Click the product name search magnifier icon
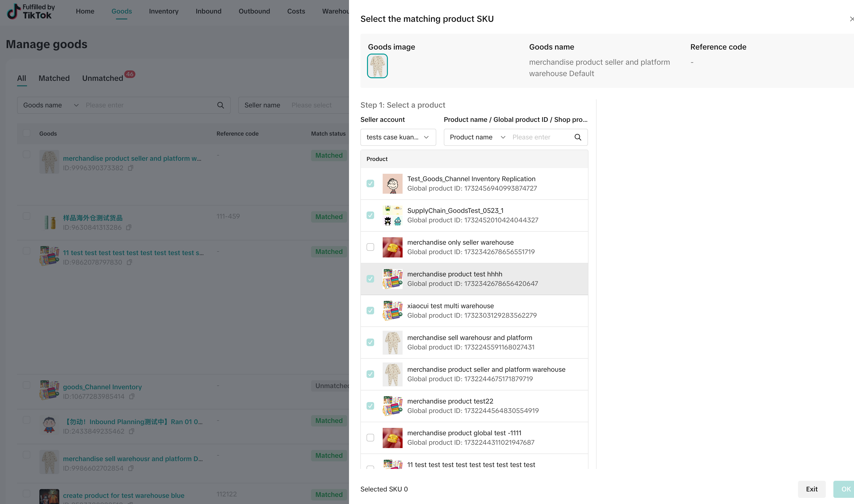This screenshot has width=854, height=504. (578, 137)
